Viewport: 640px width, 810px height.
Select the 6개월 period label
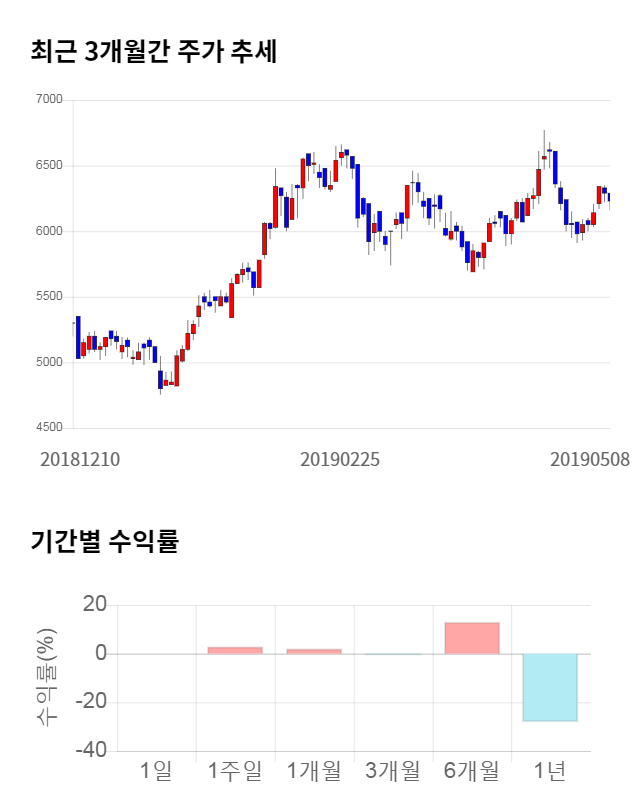click(472, 771)
